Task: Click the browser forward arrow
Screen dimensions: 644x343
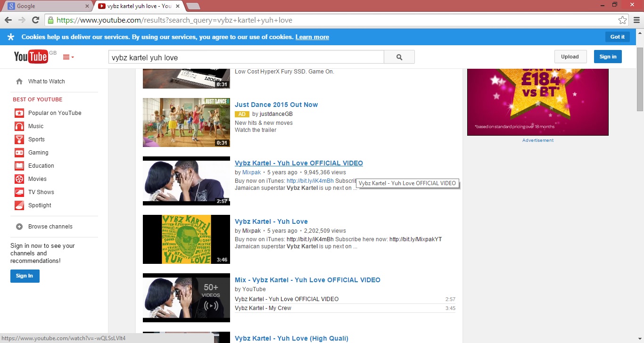Action: [22, 20]
